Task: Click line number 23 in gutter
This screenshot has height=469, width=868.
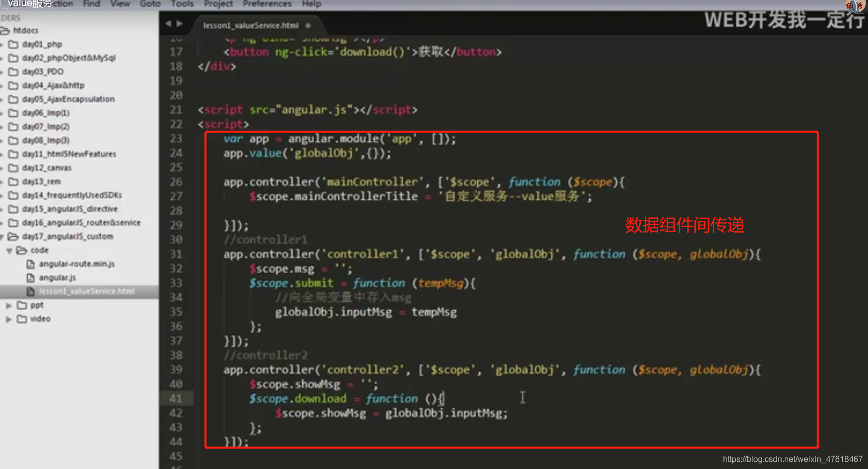Action: click(x=176, y=139)
